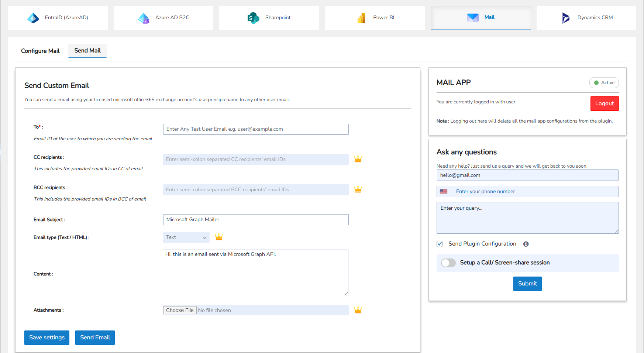Click the crown icon beside BCC recipients
This screenshot has height=353, width=644.
(x=358, y=189)
